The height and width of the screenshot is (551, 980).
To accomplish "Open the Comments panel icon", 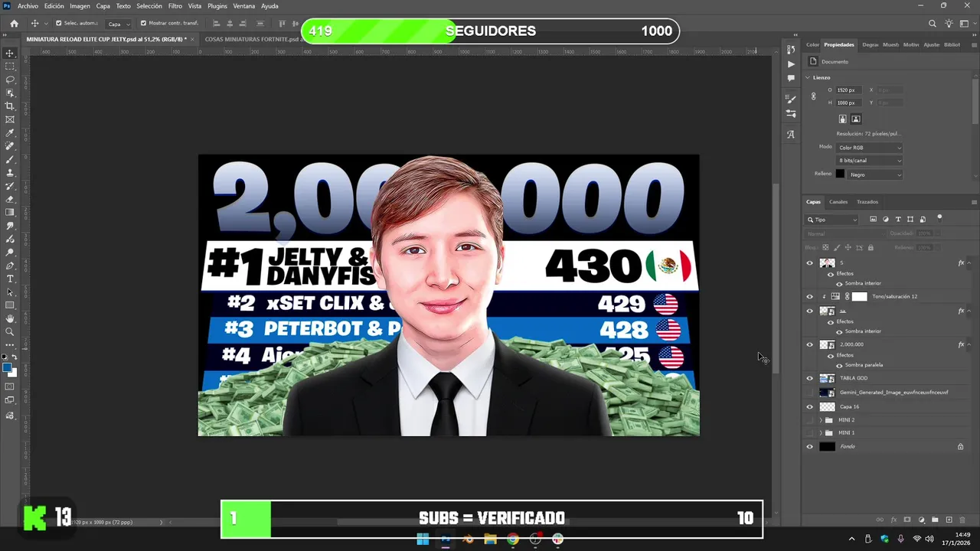I will pyautogui.click(x=791, y=78).
